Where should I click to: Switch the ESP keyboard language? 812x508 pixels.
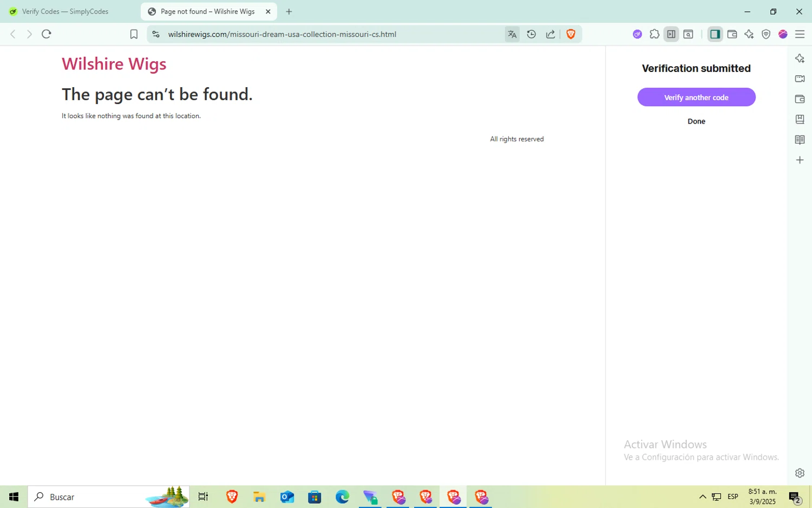pos(733,497)
